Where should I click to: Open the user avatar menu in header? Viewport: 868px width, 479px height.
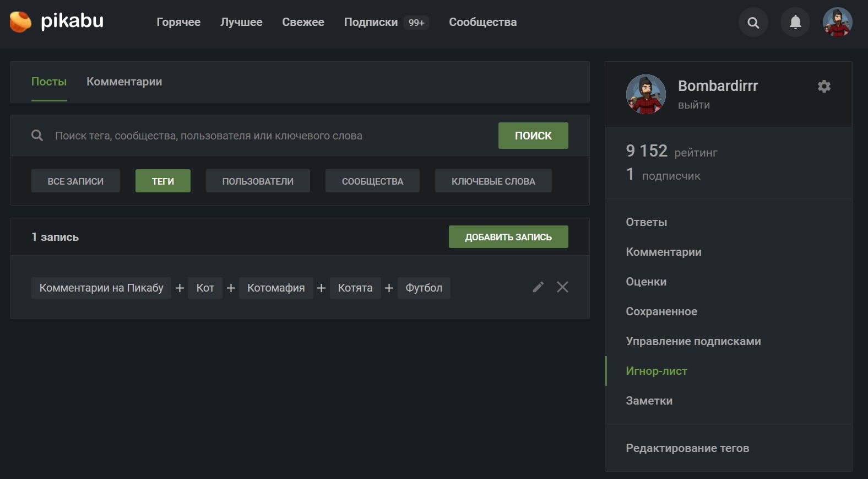837,22
